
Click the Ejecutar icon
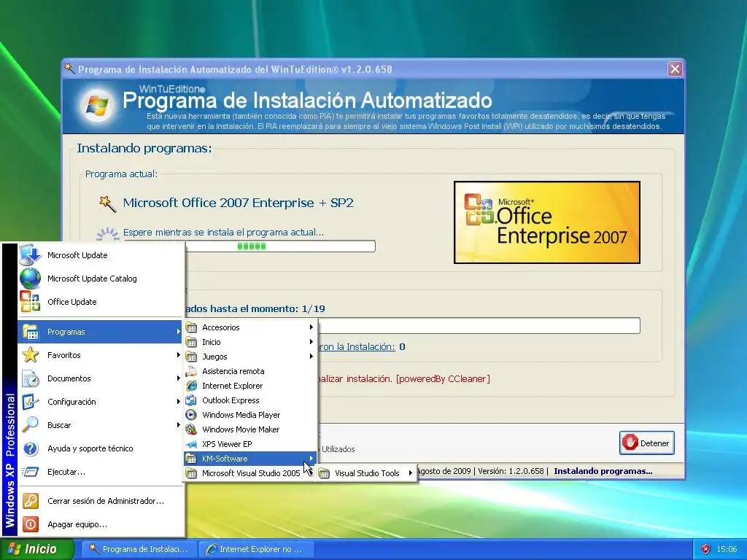coord(31,472)
